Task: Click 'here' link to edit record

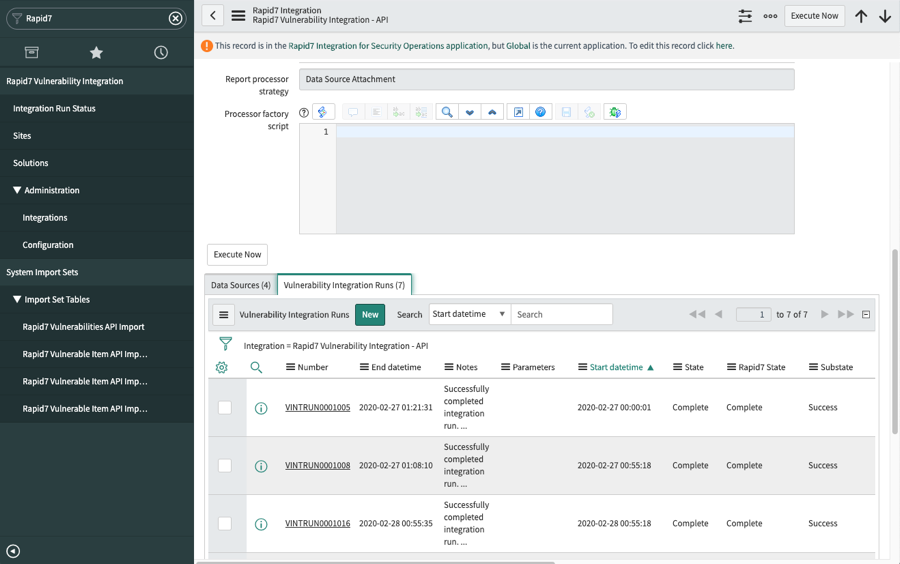Action: (x=724, y=46)
